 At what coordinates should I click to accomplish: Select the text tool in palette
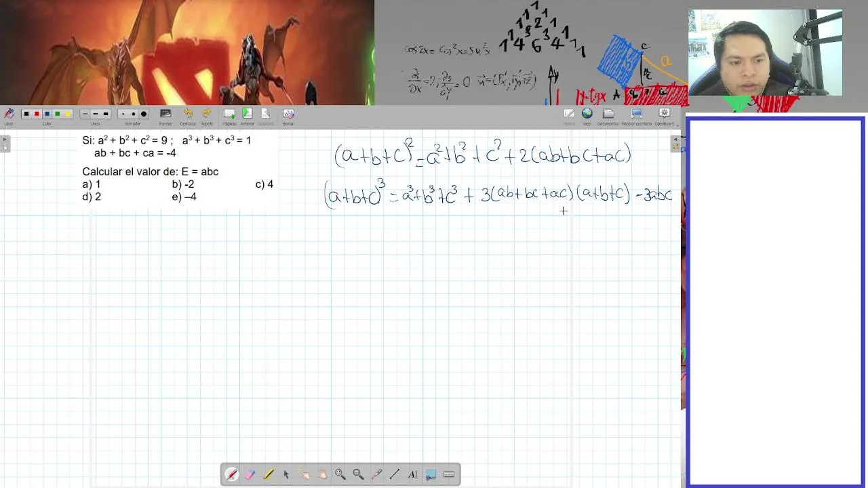click(412, 474)
